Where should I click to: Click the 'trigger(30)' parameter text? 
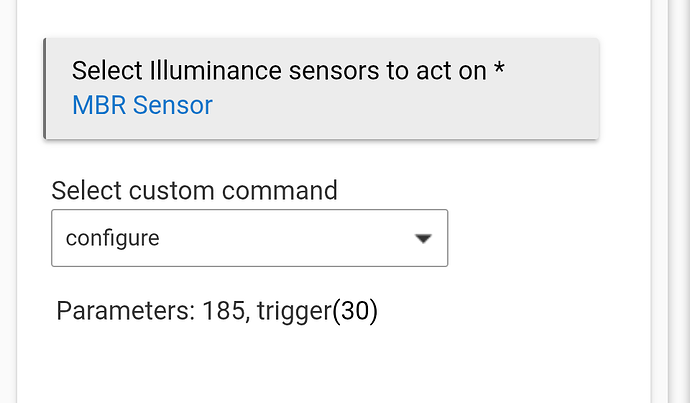pos(317,311)
